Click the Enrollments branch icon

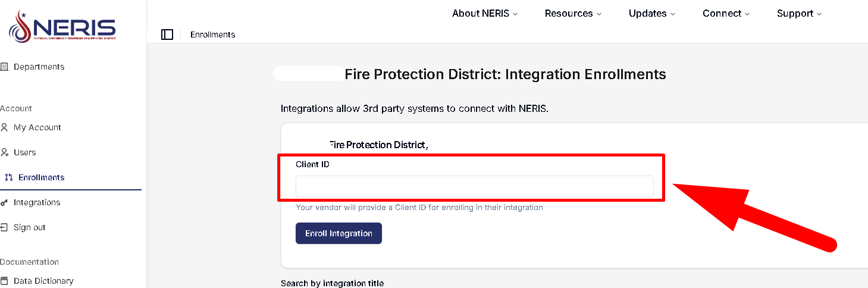coord(9,177)
